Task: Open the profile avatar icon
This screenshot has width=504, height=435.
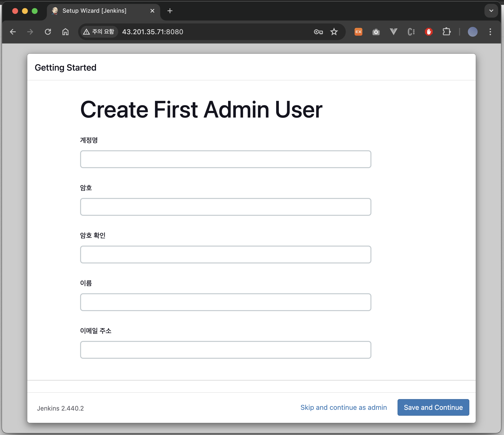Action: point(472,32)
